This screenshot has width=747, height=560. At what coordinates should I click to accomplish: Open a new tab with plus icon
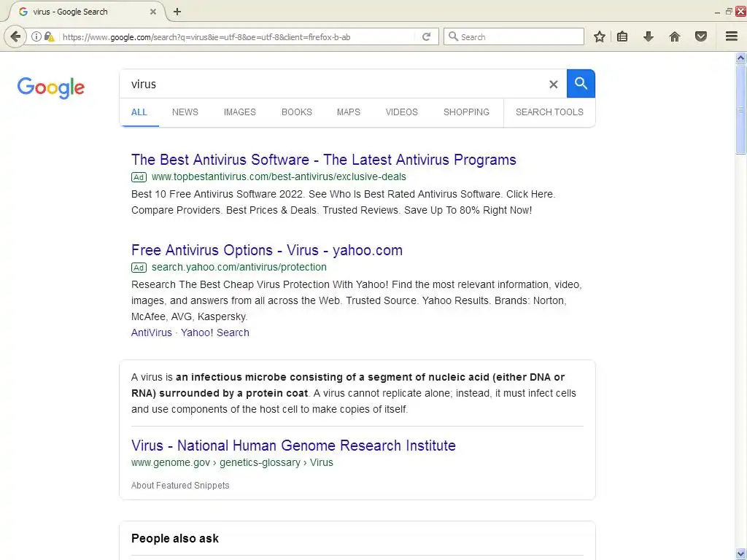(177, 12)
